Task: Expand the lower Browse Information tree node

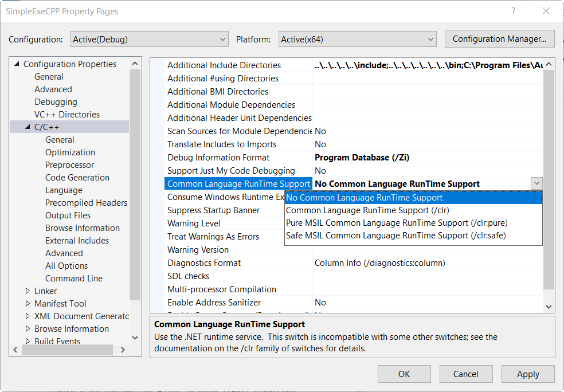Action: [28, 329]
